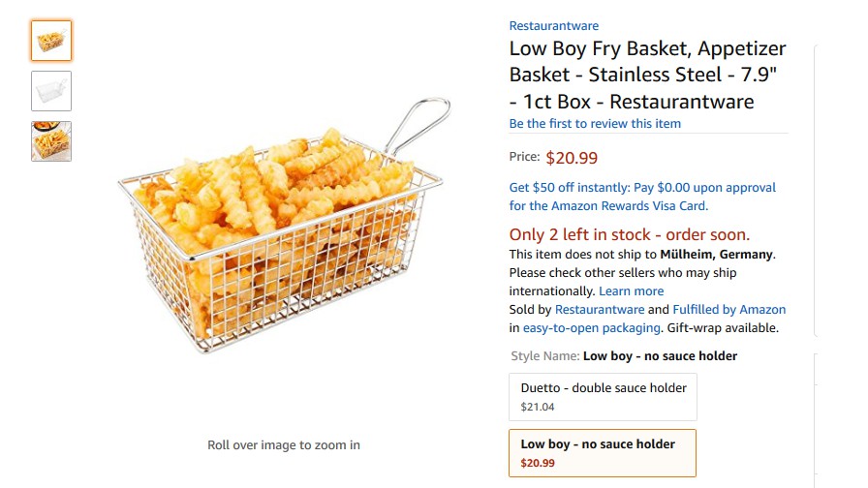Click 'Learn more' about international shipping
The width and height of the screenshot is (868, 488).
(x=632, y=291)
